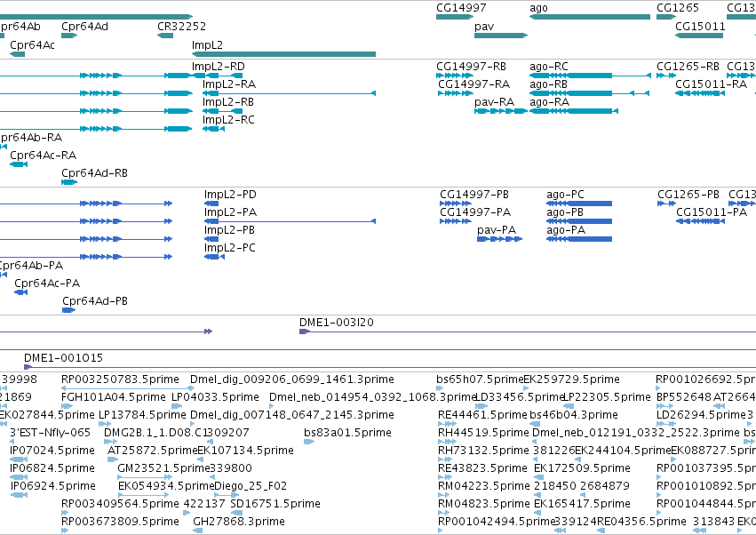
Task: Click protein ImpL2-PC
Action: point(230,249)
